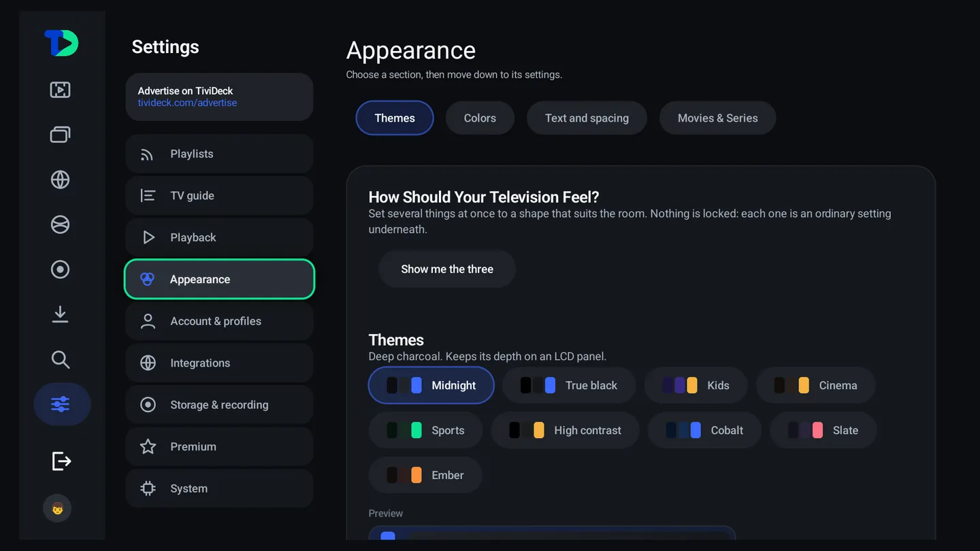Click the Show me the three button
980x551 pixels.
coord(447,269)
